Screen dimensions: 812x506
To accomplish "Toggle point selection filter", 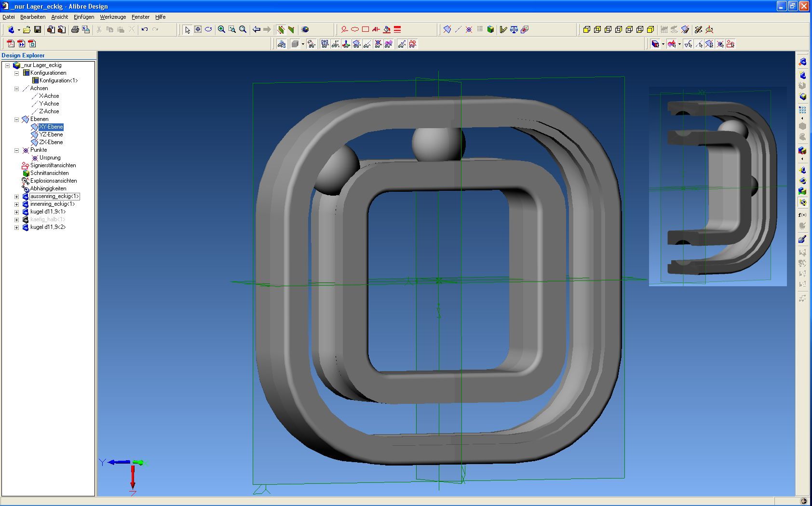I will pos(720,44).
